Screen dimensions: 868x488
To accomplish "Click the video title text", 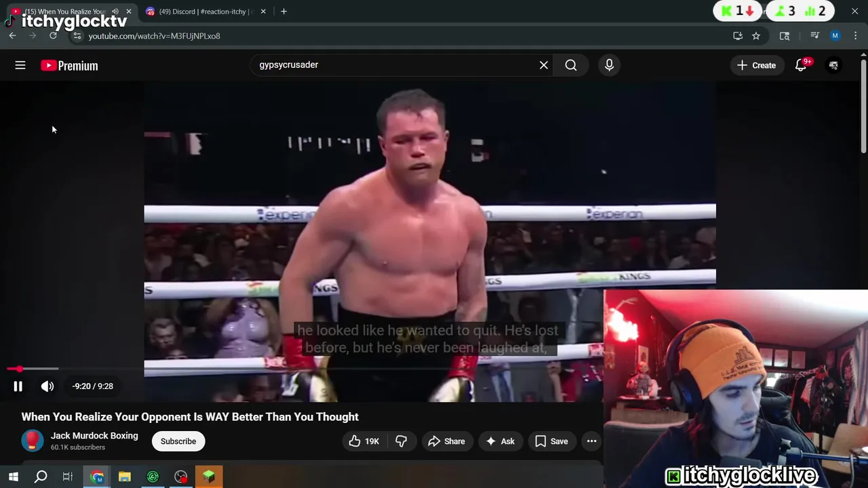I will [190, 417].
